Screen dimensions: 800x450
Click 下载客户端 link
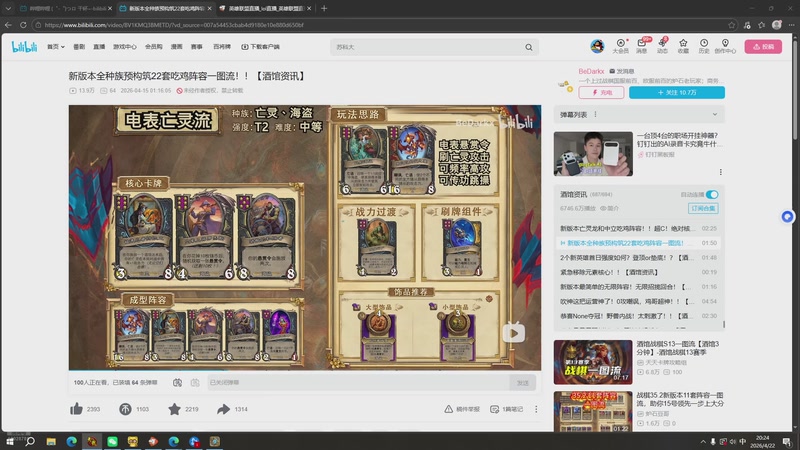tap(260, 47)
